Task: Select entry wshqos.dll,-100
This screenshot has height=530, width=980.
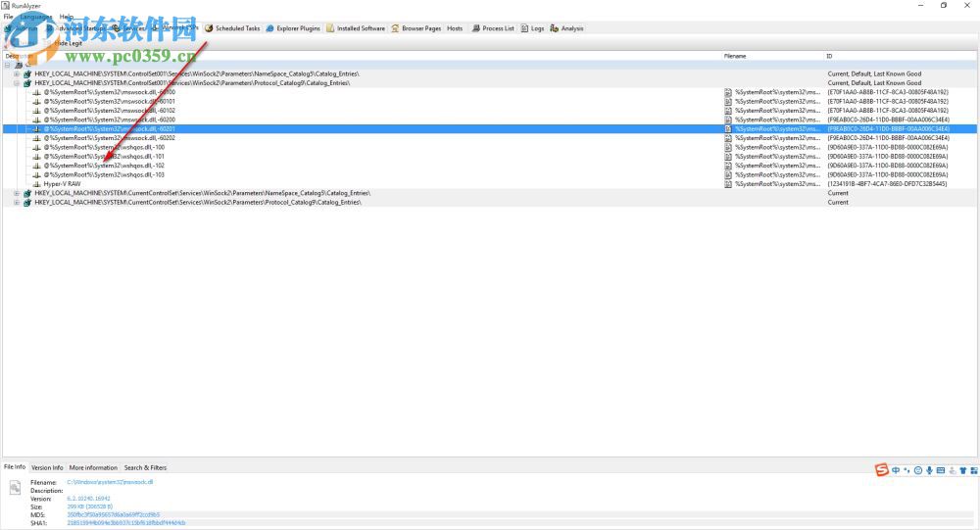Action: (x=104, y=148)
